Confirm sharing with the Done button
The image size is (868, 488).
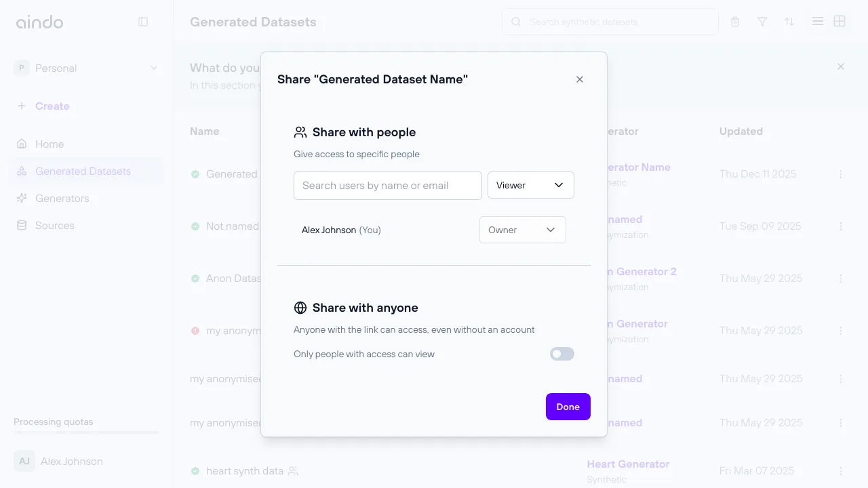click(568, 407)
